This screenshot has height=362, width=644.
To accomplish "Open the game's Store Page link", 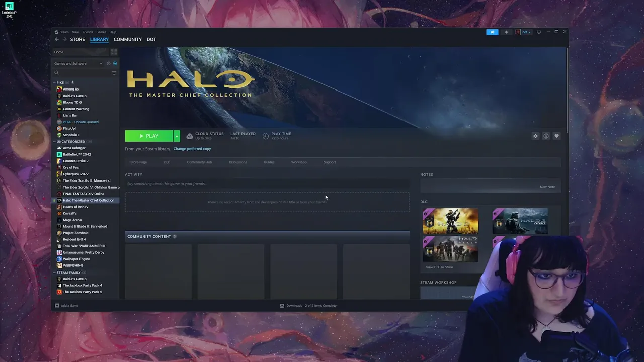I will pos(139,162).
